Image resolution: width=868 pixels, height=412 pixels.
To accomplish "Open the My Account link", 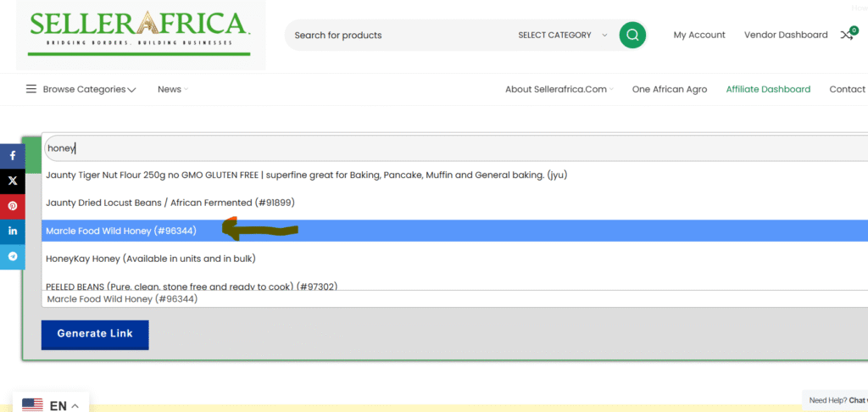I will pos(699,35).
